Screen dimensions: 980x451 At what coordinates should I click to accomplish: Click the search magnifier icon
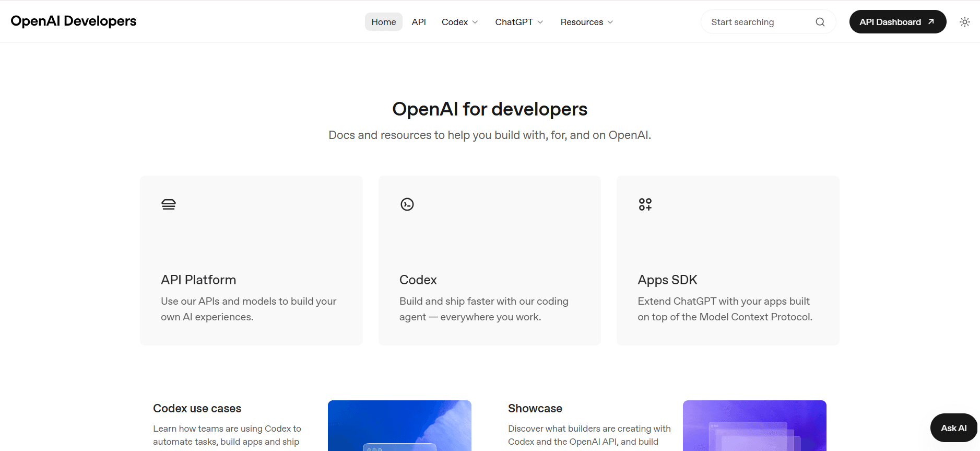pyautogui.click(x=820, y=22)
